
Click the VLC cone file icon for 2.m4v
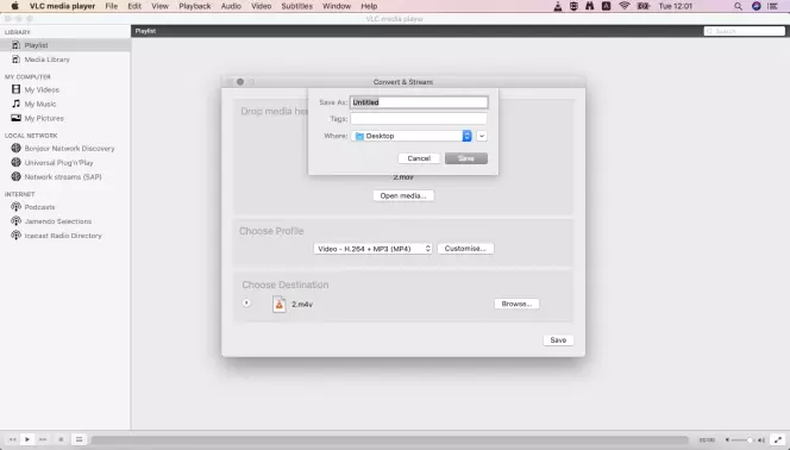[279, 304]
